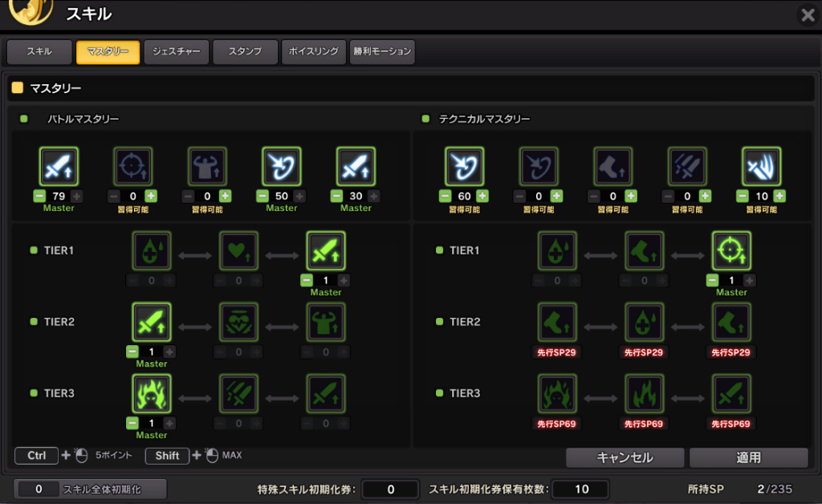The height and width of the screenshot is (504, 822).
Task: Select the TIER2 mask face icon in Battle Mastery
Action: click(x=238, y=322)
